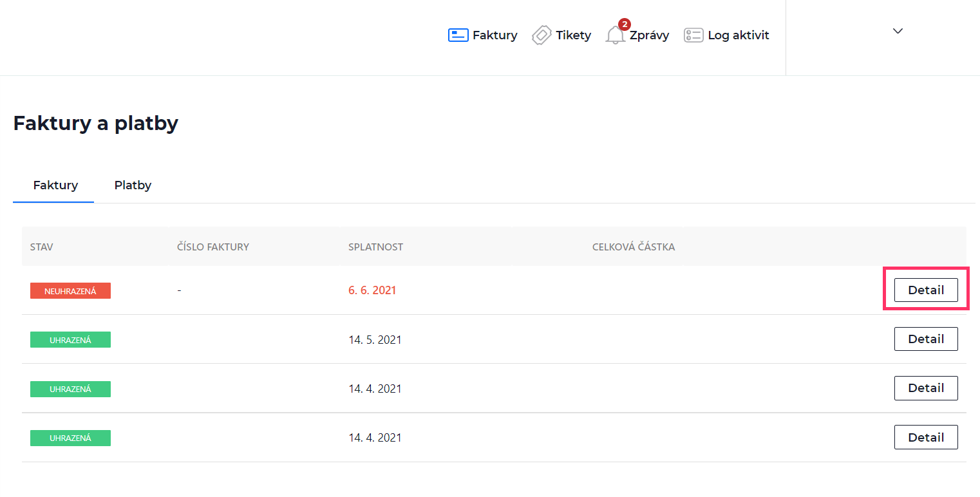Switch to the Platby tab

pos(133,185)
